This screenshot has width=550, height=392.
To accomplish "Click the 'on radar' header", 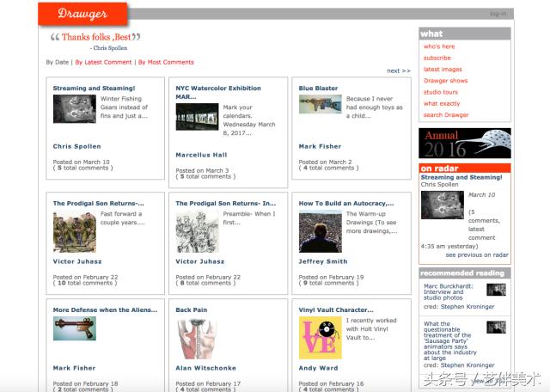I will [465, 168].
